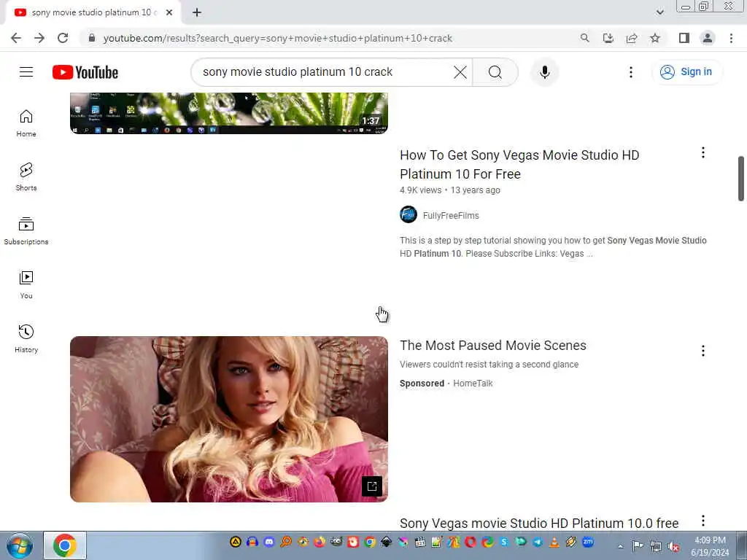Launch VLC media player from taskbar

point(554,542)
